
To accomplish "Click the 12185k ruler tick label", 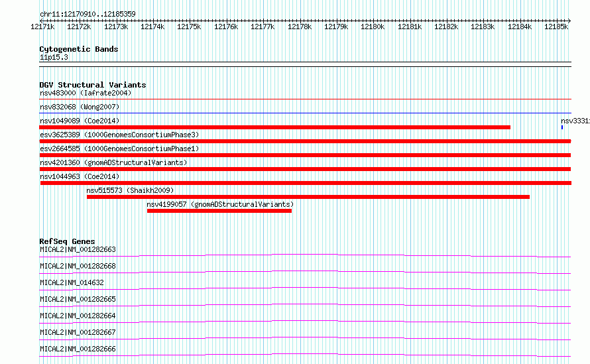I will tap(556, 27).
